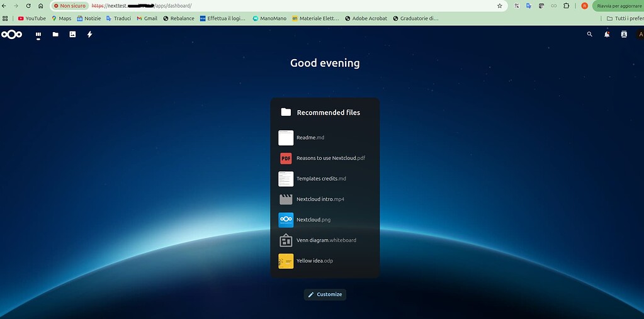This screenshot has width=644, height=319.
Task: Bookmark this page with the star icon
Action: tap(499, 6)
